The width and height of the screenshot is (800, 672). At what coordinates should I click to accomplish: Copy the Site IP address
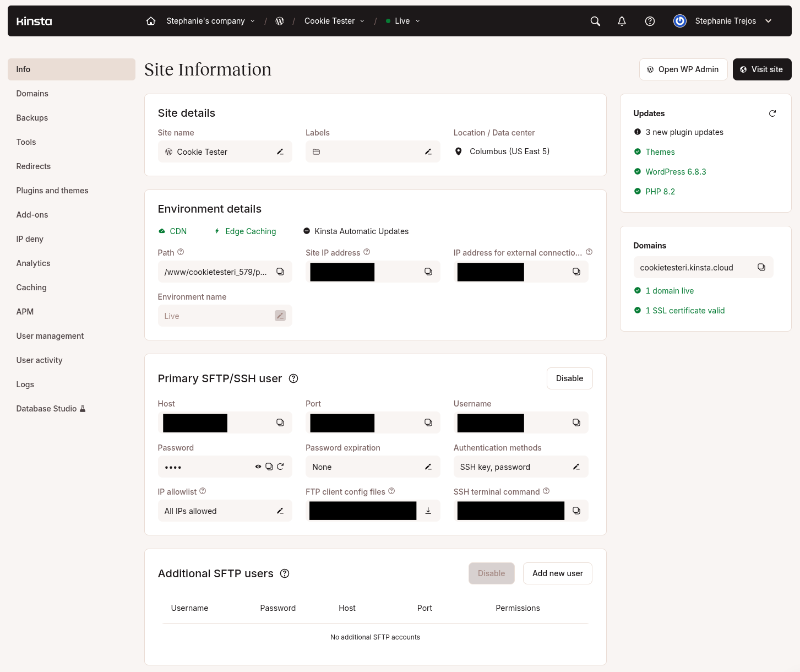click(428, 272)
